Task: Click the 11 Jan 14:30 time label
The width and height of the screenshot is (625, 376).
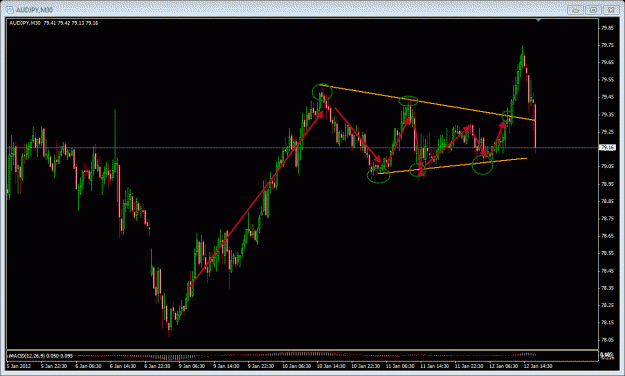Action: 434,366
